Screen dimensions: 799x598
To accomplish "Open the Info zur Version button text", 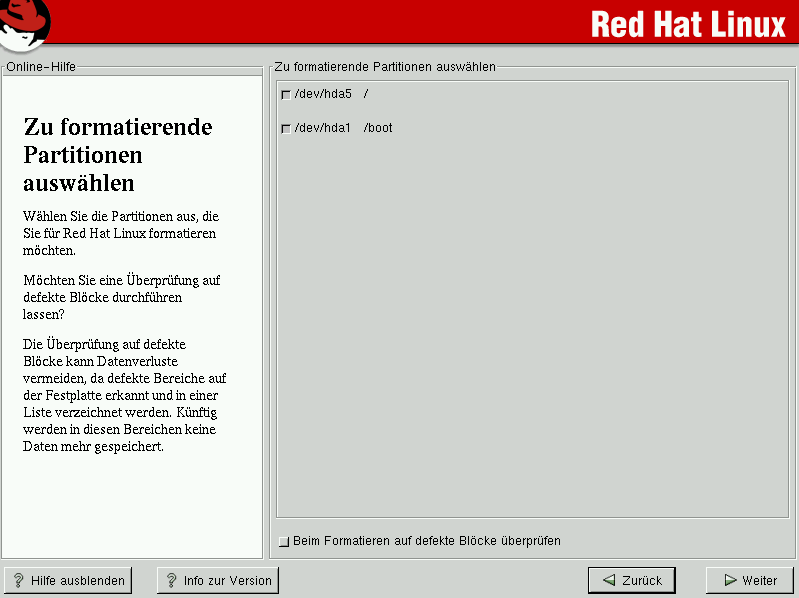I will (x=227, y=581).
